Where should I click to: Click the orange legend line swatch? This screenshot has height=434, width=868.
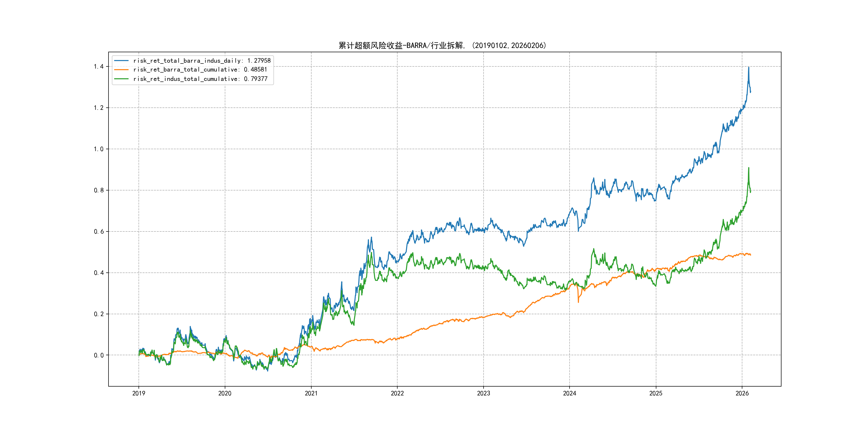click(121, 70)
